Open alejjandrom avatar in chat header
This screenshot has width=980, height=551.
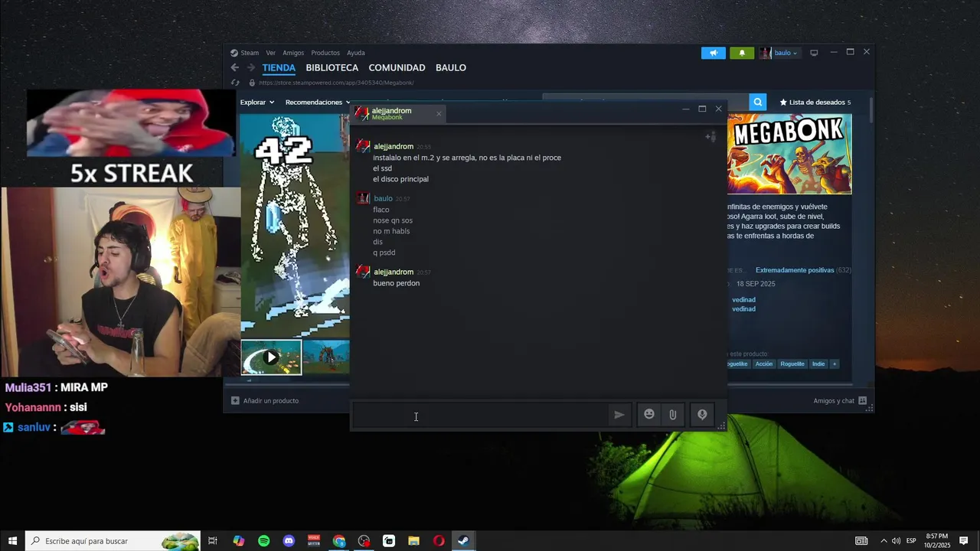(x=361, y=114)
